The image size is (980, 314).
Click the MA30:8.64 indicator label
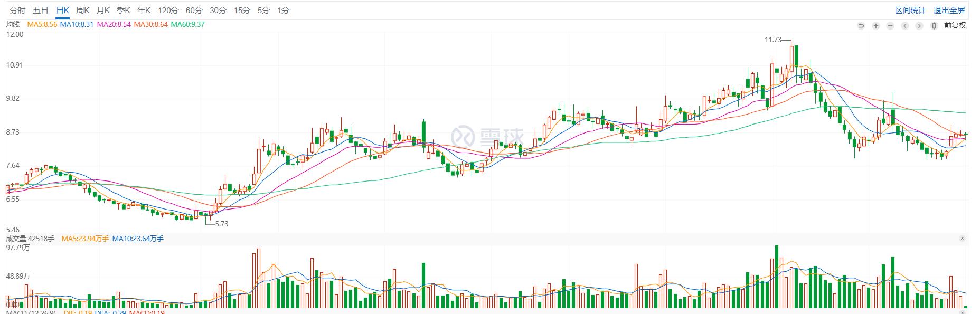point(150,24)
